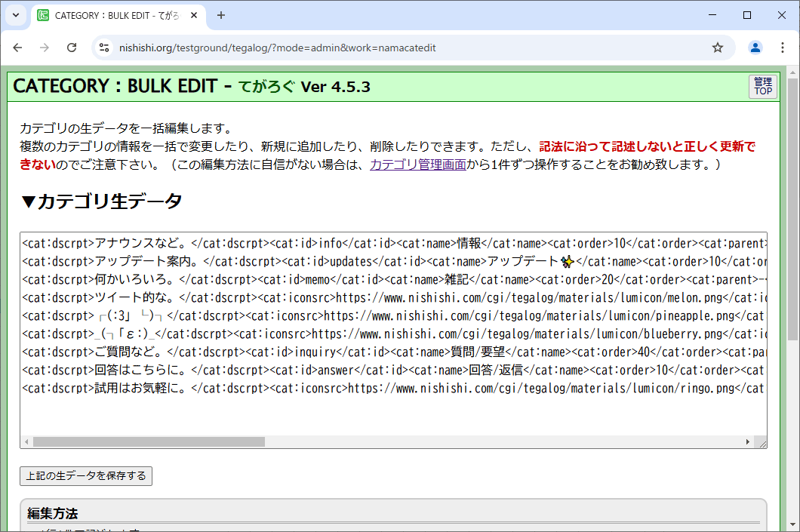This screenshot has height=532, width=800.
Task: Click the textarea resize handle
Action: tap(762, 443)
